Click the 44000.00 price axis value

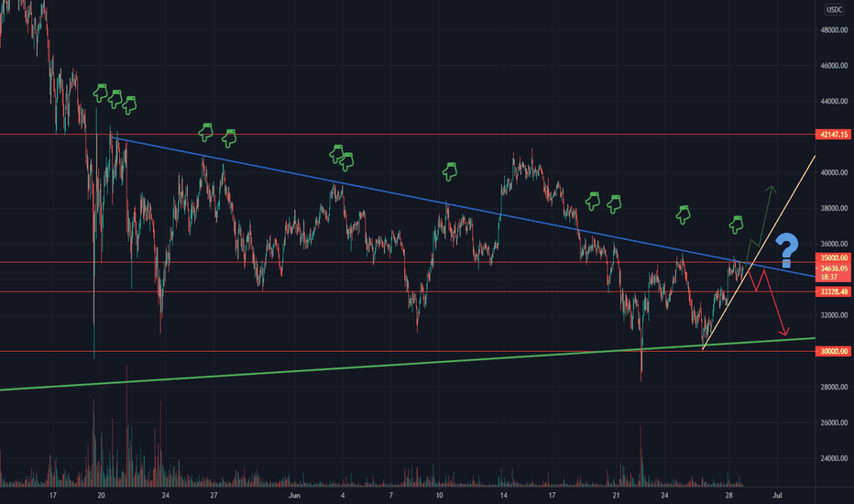tap(834, 102)
